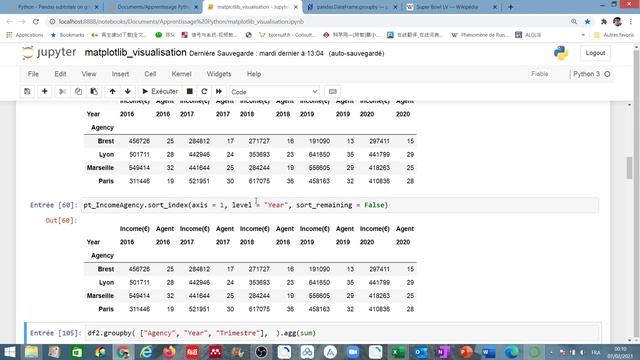The width and height of the screenshot is (640, 360).
Task: Click the save and checkpoint toolbar icon
Action: [x=27, y=91]
